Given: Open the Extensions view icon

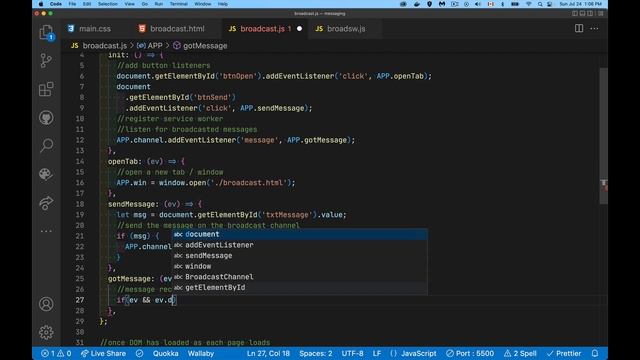Looking at the screenshot, I should tap(46, 89).
